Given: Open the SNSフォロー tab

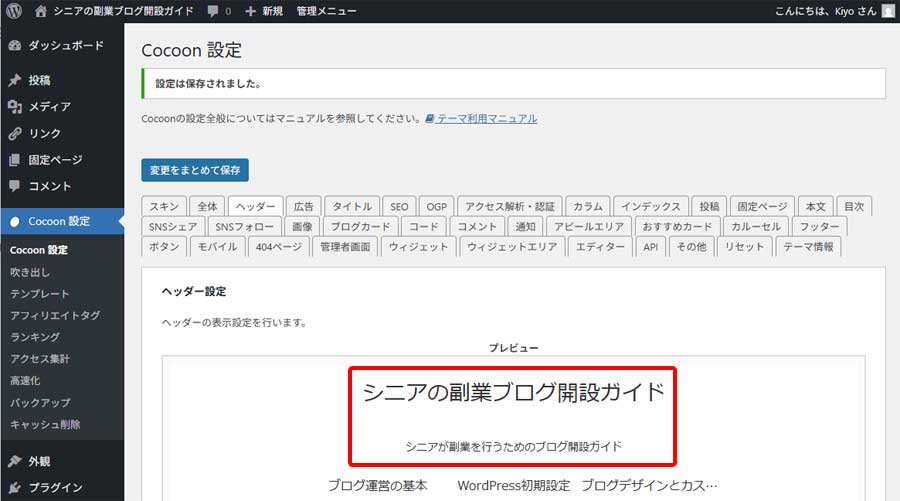Looking at the screenshot, I should click(245, 227).
